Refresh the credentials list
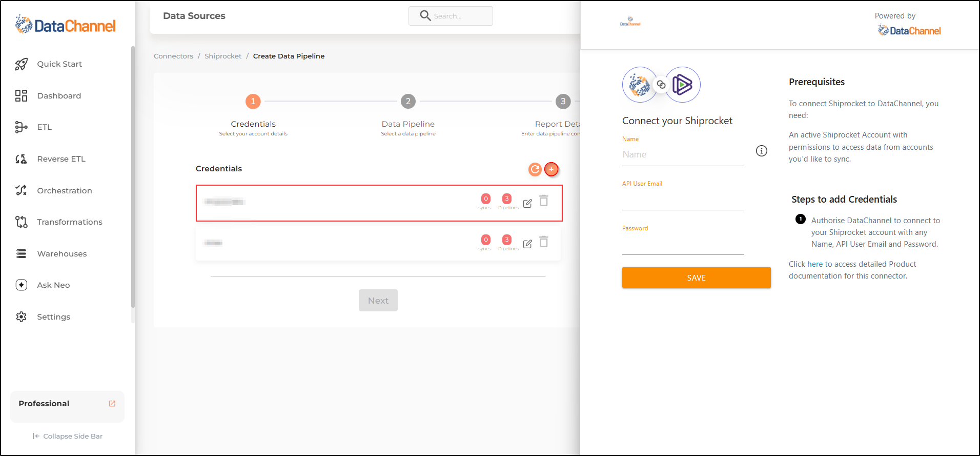Screen dimensions: 980x456 point(535,169)
